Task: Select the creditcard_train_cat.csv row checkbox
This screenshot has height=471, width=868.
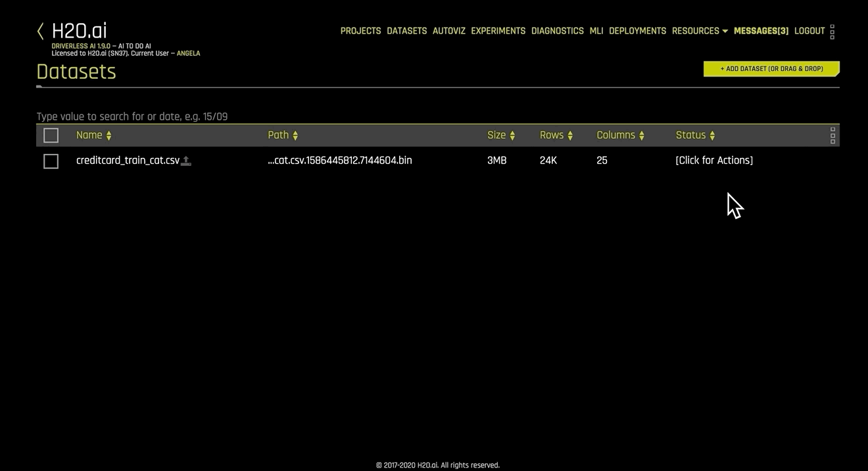Action: pyautogui.click(x=51, y=161)
